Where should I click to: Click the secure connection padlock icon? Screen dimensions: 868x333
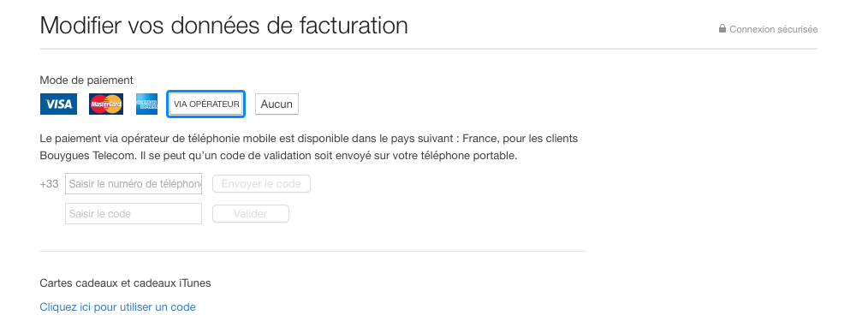pyautogui.click(x=722, y=28)
